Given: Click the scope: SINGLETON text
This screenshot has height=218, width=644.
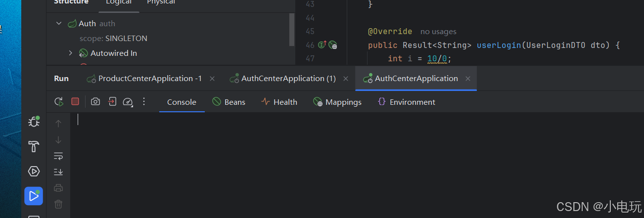Looking at the screenshot, I should coord(113,38).
